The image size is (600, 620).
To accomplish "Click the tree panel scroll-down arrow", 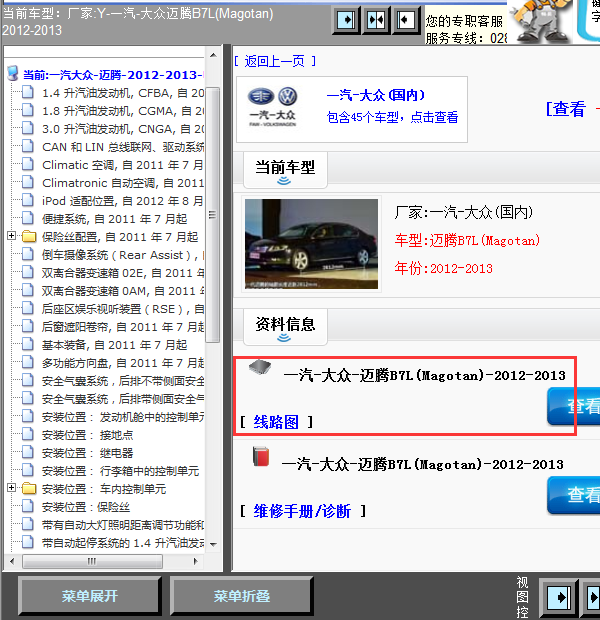I will point(213,545).
